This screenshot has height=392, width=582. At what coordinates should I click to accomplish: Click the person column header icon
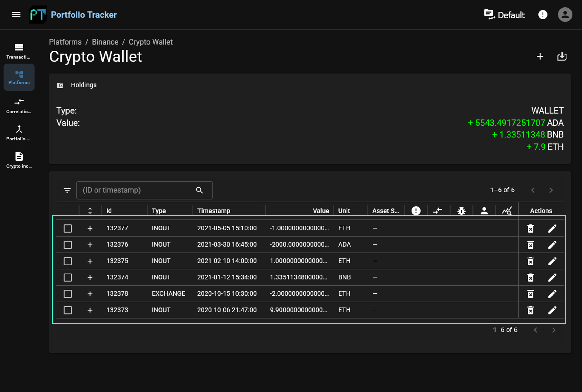coord(484,211)
